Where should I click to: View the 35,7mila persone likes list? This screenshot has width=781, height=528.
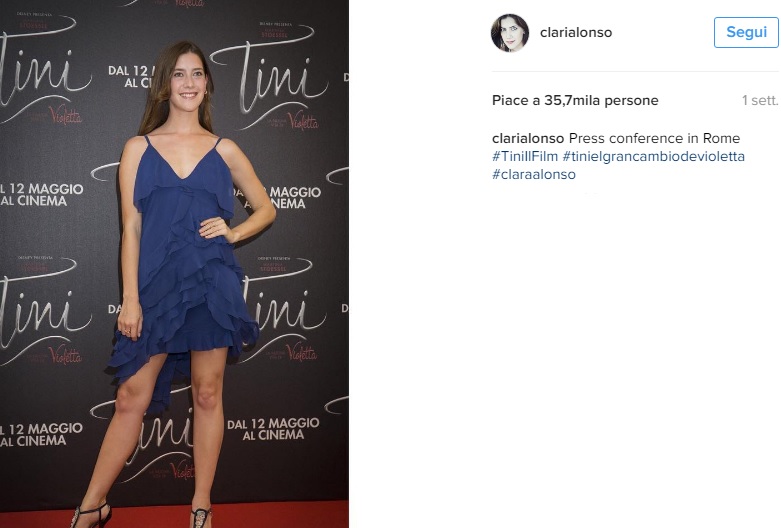coord(601,101)
